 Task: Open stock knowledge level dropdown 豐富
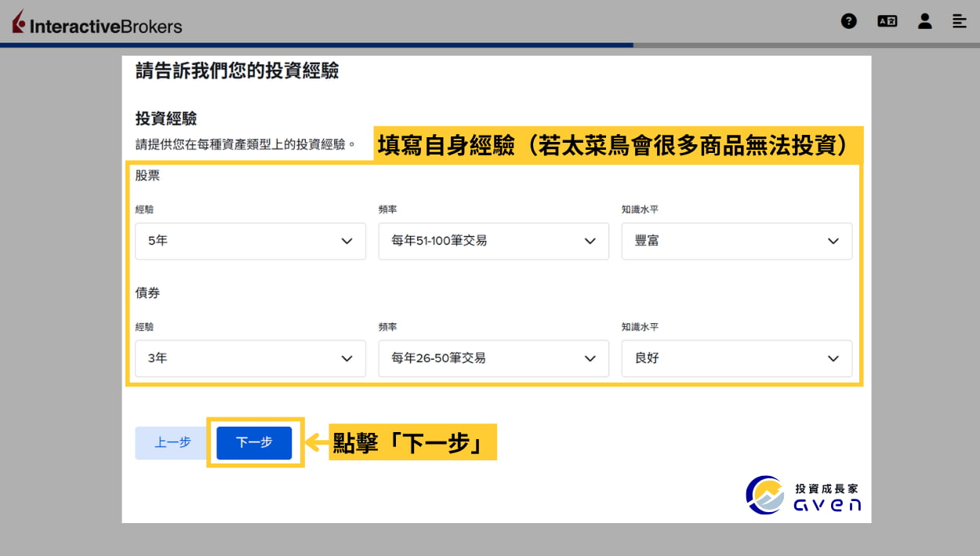point(736,241)
